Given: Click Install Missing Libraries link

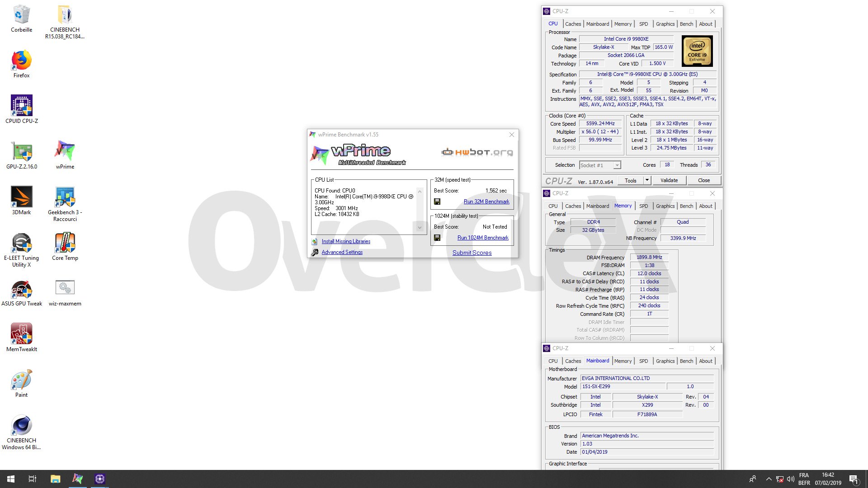Looking at the screenshot, I should pos(346,242).
